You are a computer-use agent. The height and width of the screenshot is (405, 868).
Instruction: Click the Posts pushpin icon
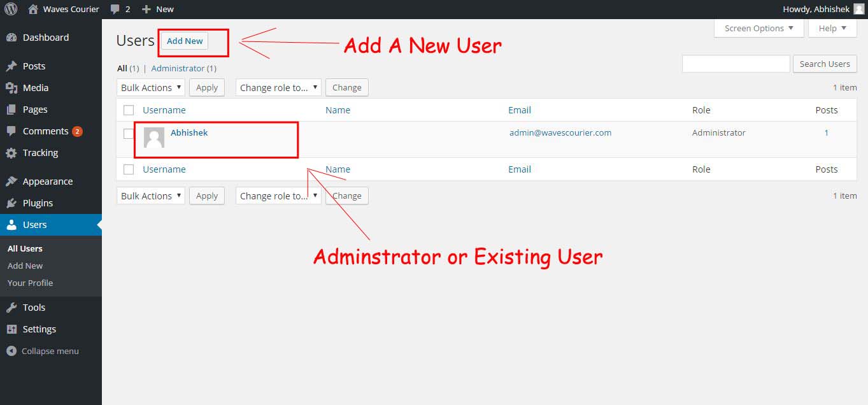(11, 66)
